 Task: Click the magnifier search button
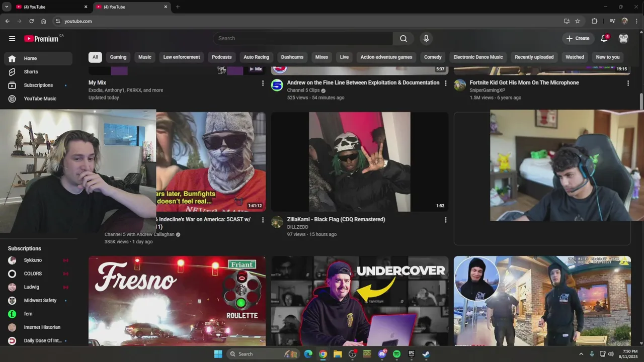pyautogui.click(x=404, y=39)
